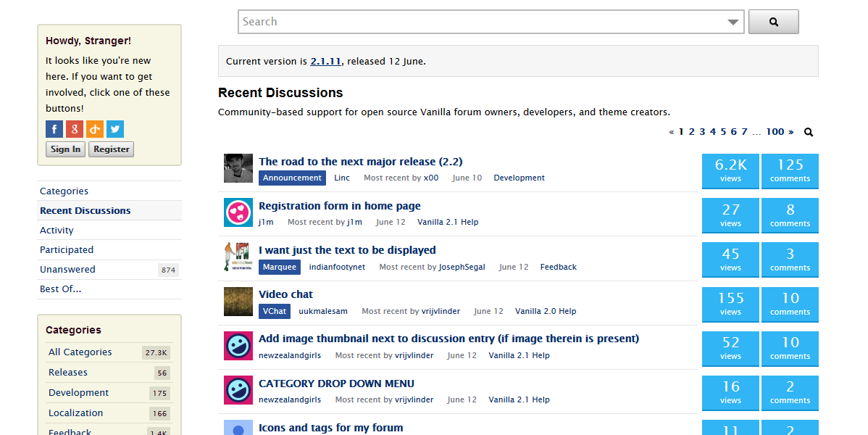Click the 6.2K views box

(730, 171)
